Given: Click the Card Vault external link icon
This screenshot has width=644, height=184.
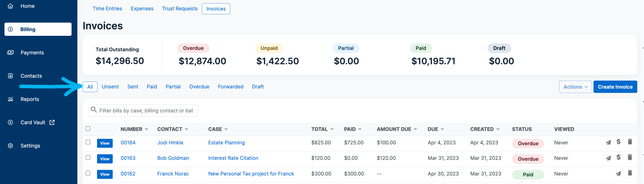Looking at the screenshot, I should pos(52,122).
